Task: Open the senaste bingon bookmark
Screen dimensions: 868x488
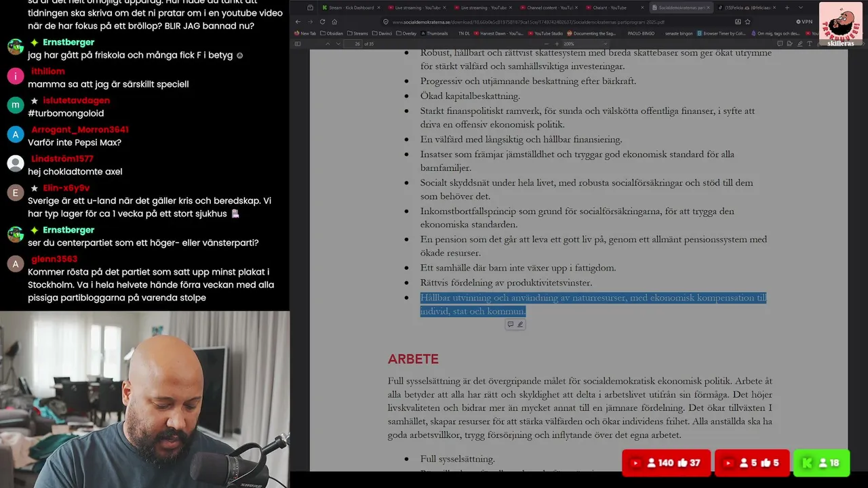Action: [x=677, y=33]
